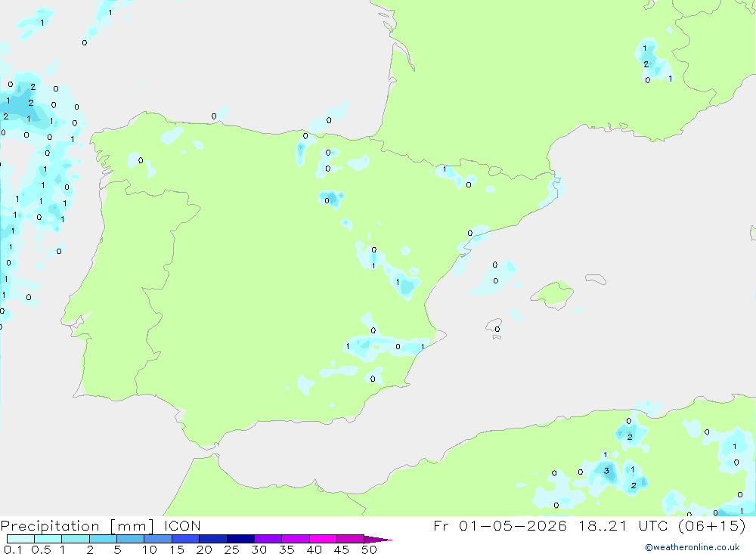Choose the 25–30 mm legend color swatch
This screenshot has width=756, height=554.
240,539
